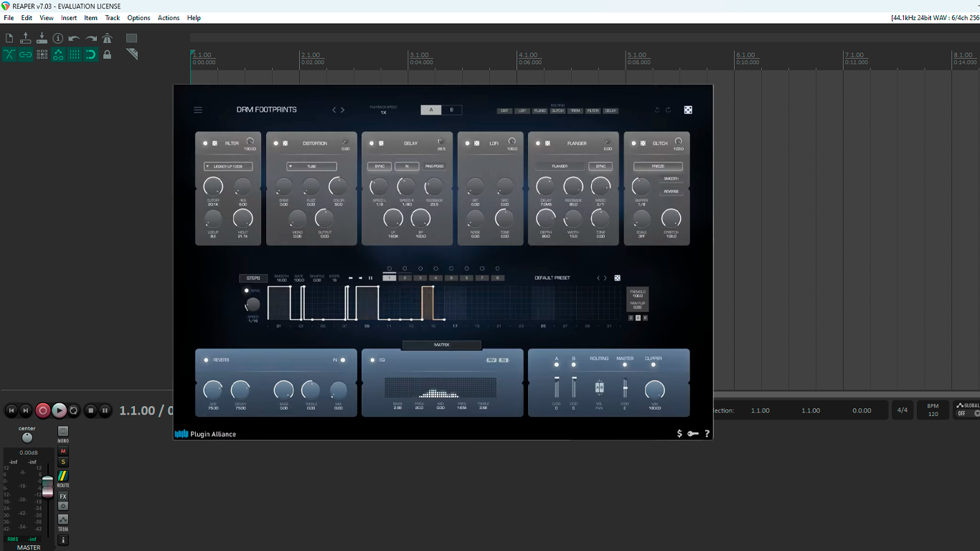Click the Reverse button in Glitch
The image size is (980, 551).
(x=672, y=192)
